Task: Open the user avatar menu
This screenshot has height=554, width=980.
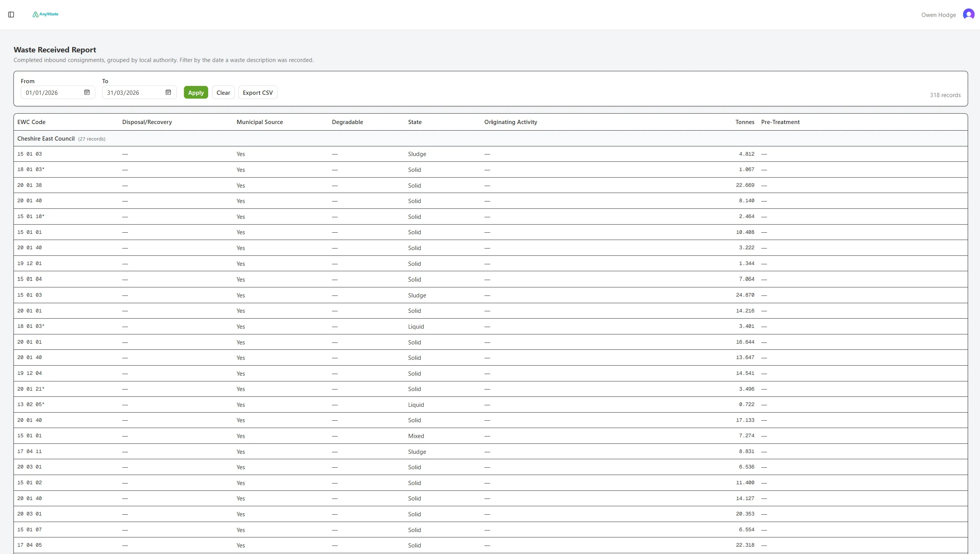Action: pos(968,15)
